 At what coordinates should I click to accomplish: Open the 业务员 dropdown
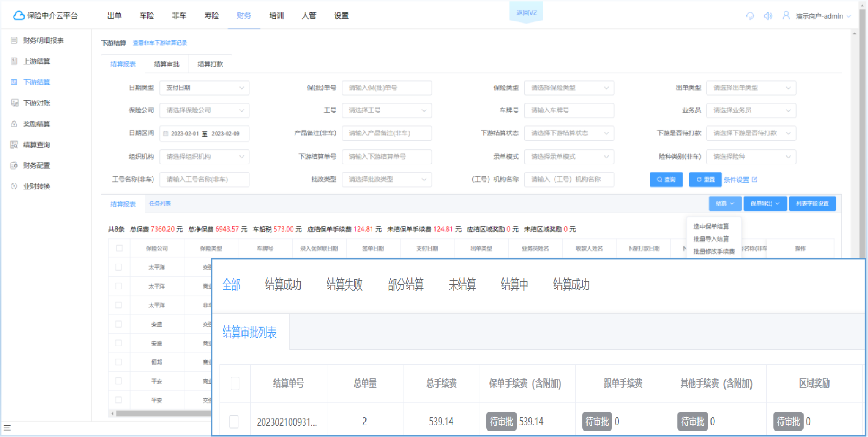tap(751, 110)
